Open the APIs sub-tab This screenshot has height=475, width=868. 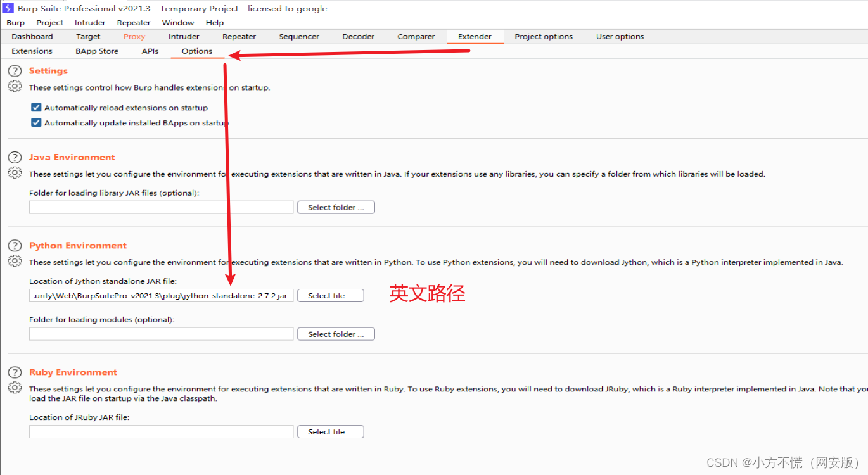point(150,51)
